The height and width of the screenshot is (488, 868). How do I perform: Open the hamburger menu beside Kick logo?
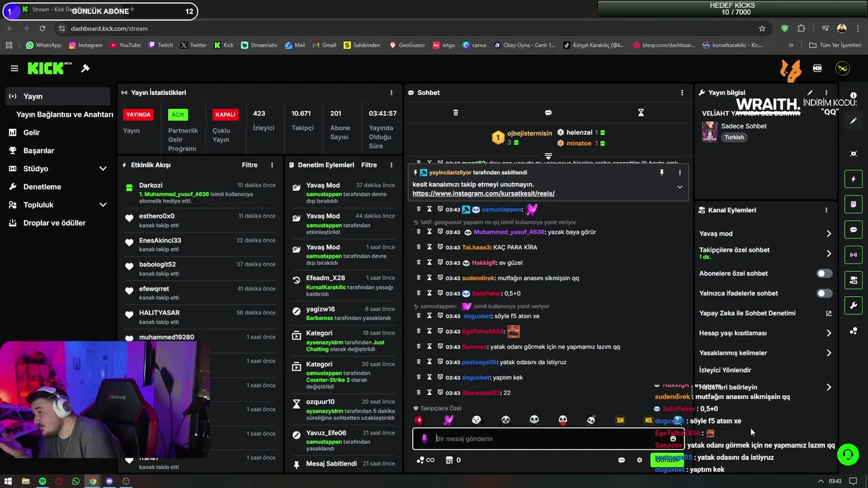click(x=14, y=68)
